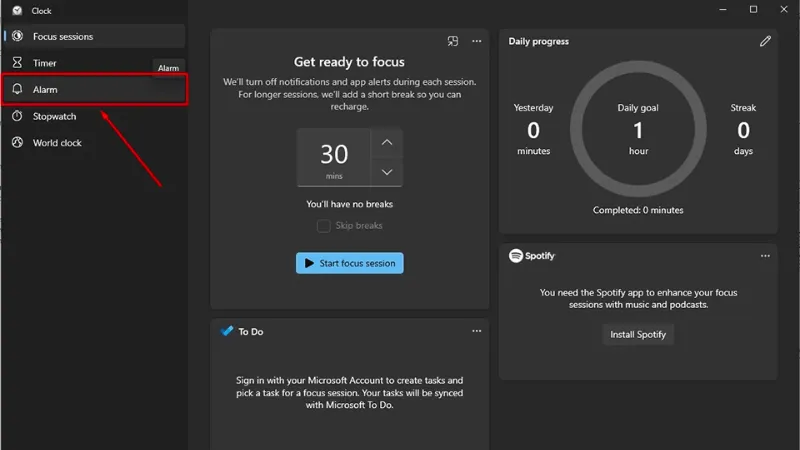
Task: Click the Stopwatch icon in sidebar
Action: pos(17,116)
